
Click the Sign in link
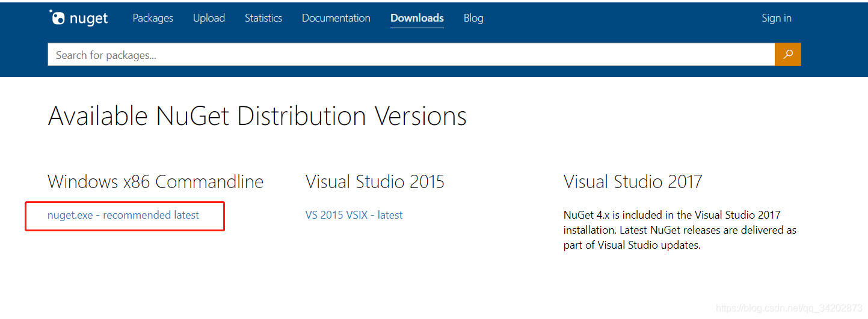coord(777,18)
